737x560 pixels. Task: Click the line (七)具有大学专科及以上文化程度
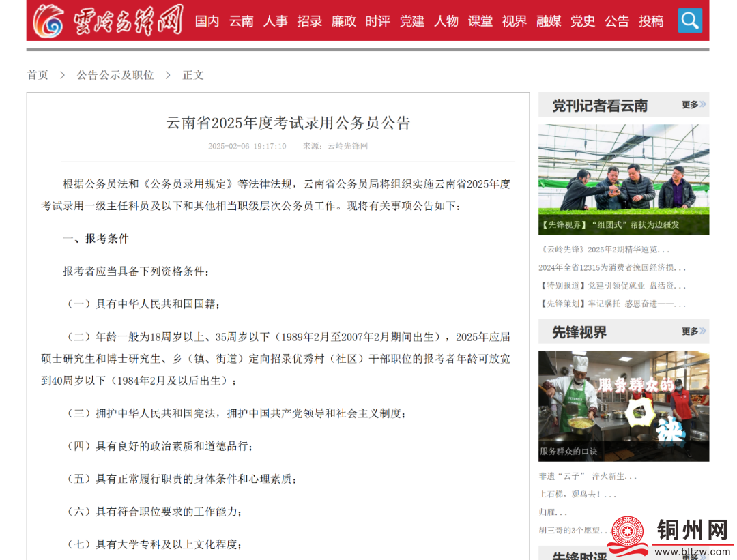154,544
